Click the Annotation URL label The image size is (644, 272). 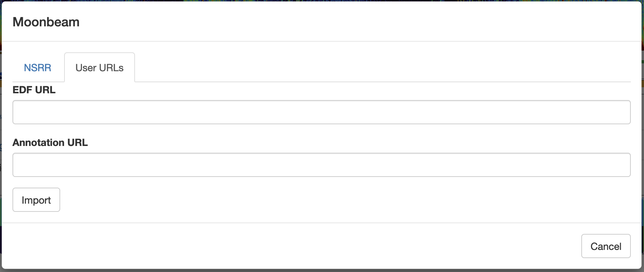coord(50,143)
